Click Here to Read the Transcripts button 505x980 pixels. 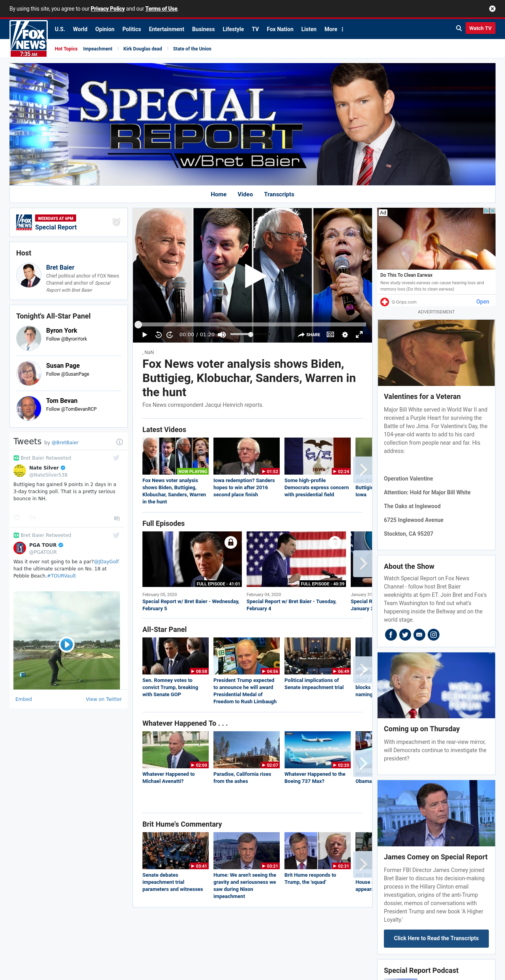coord(436,938)
